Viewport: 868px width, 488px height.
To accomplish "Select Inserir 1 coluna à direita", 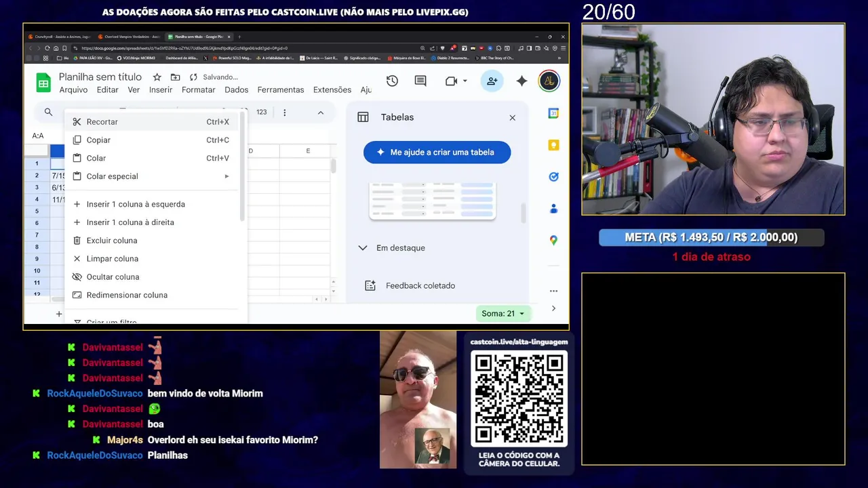I will 152,222.
